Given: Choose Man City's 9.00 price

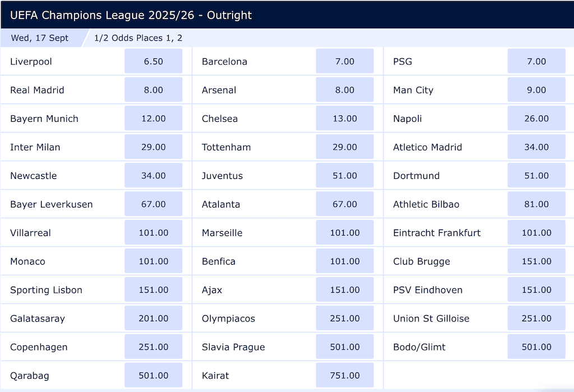Looking at the screenshot, I should click(x=536, y=90).
